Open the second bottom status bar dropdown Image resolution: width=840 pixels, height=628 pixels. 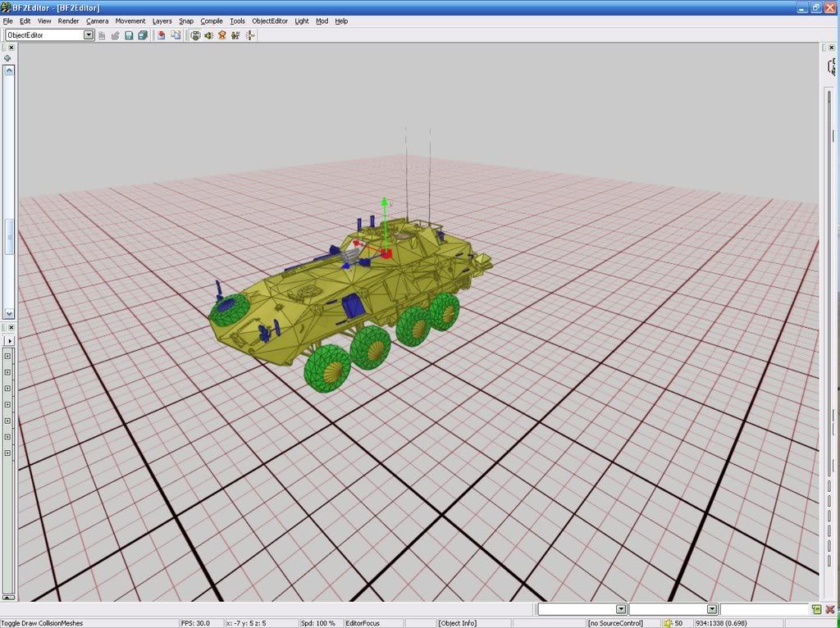coord(712,609)
